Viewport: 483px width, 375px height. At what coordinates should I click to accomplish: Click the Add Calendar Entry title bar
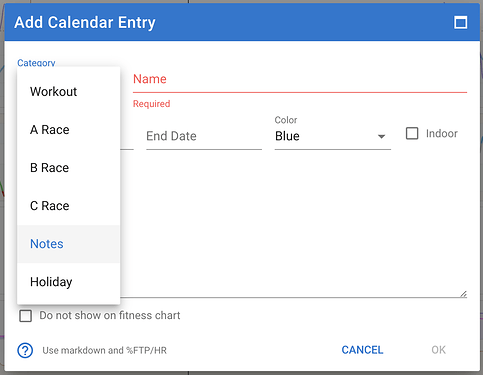point(242,22)
